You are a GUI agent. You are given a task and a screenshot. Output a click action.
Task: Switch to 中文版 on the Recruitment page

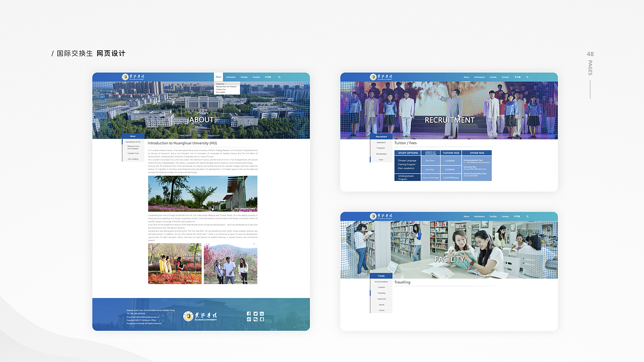pos(517,77)
